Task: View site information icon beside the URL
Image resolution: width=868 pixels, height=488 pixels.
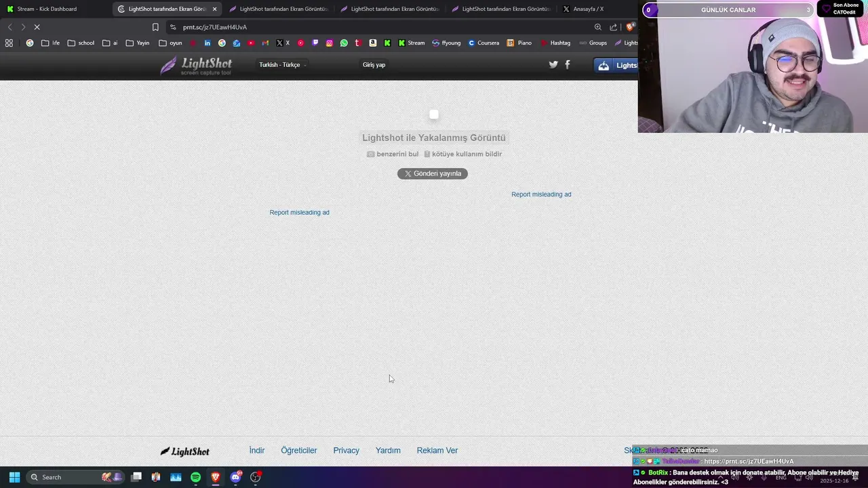Action: click(173, 27)
